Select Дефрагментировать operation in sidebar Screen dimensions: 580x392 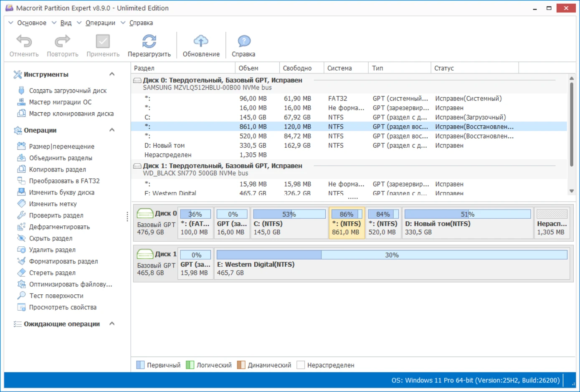click(59, 227)
